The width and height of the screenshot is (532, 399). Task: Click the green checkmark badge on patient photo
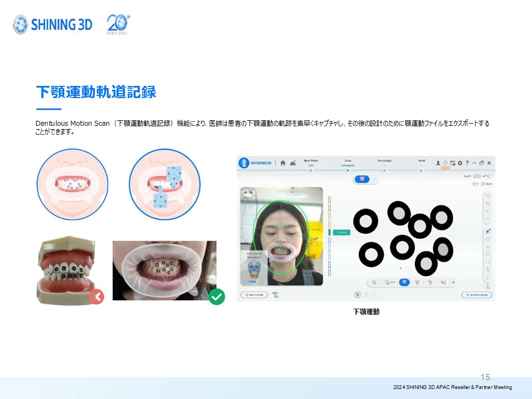217,297
